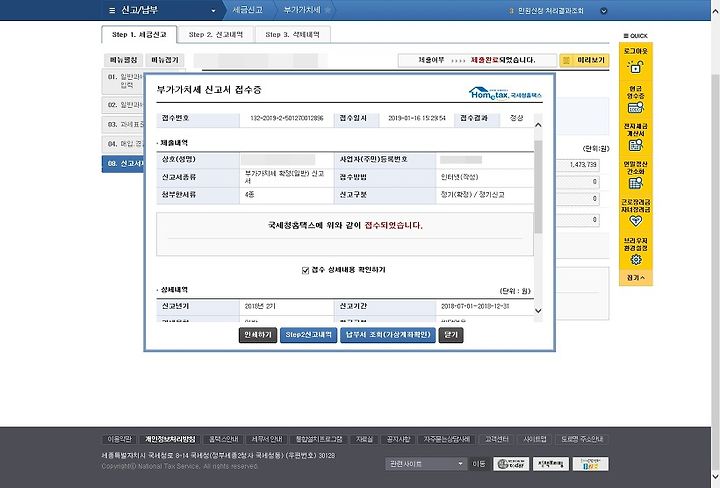Open the 관련사이트 dropdown in the footer
720x488 pixels.
point(426,464)
